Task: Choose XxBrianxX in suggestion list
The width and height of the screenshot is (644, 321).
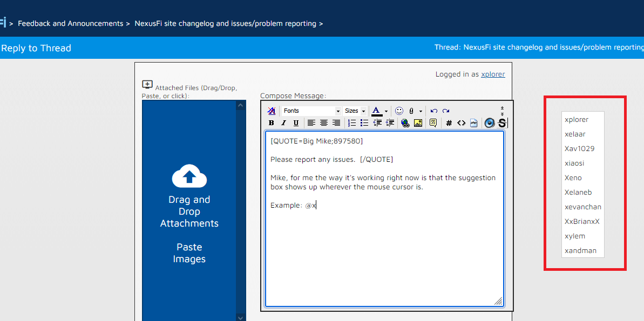Action: [583, 221]
